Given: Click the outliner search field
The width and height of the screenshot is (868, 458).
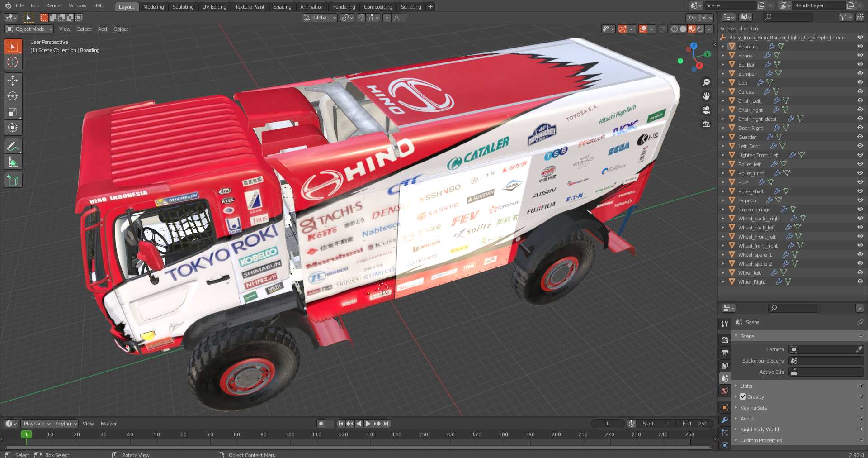Looking at the screenshot, I should point(788,17).
